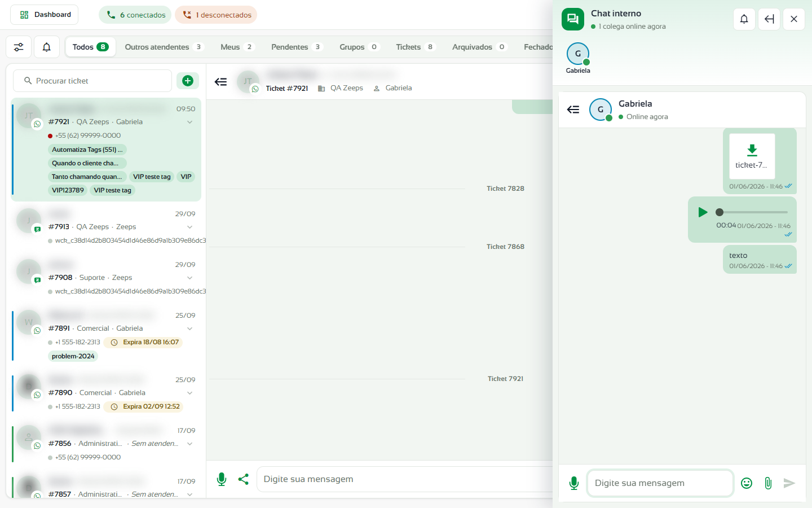Expand ticket #7891 options chevron

[x=190, y=329]
